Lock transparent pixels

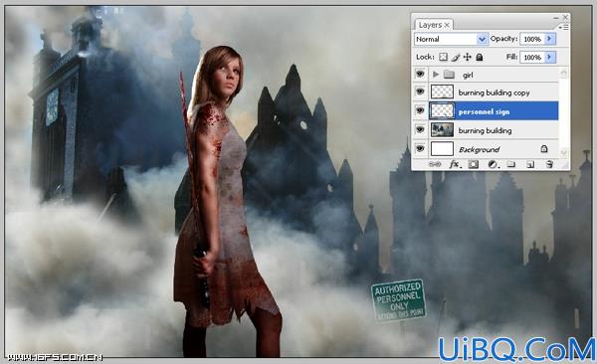pos(443,57)
